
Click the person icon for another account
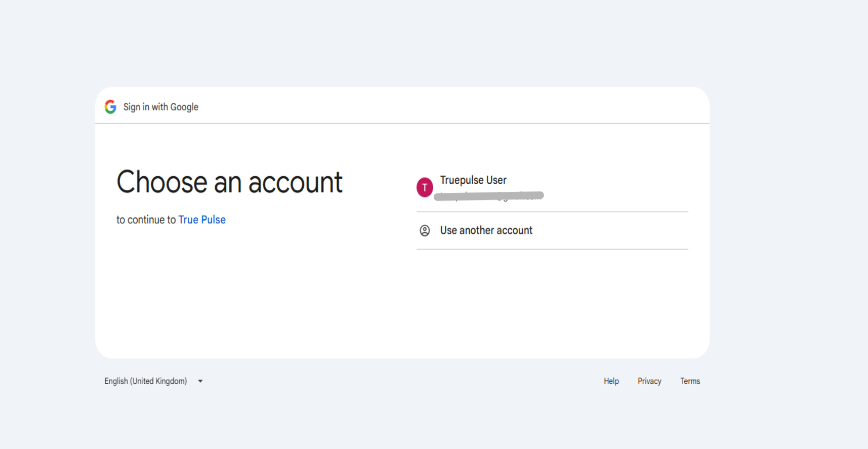point(425,231)
